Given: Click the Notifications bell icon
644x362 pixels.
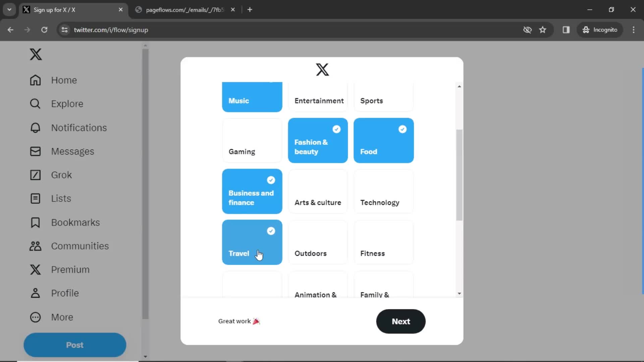Looking at the screenshot, I should 35,127.
